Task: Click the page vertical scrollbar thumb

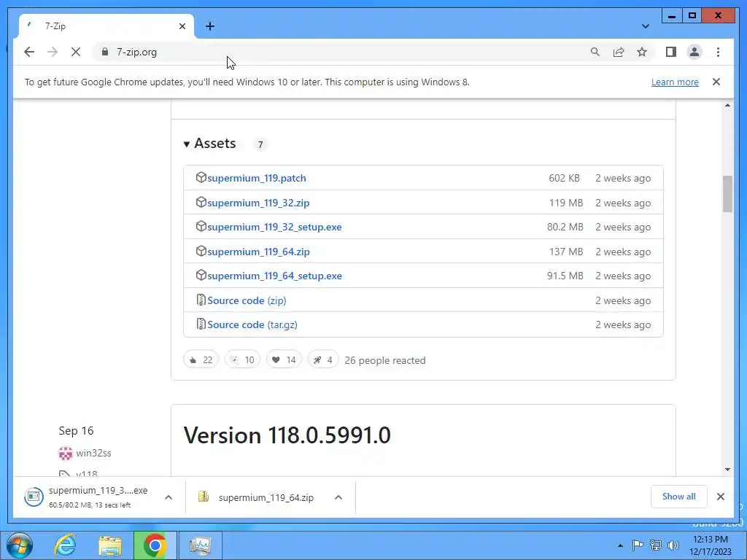Action: (x=727, y=194)
